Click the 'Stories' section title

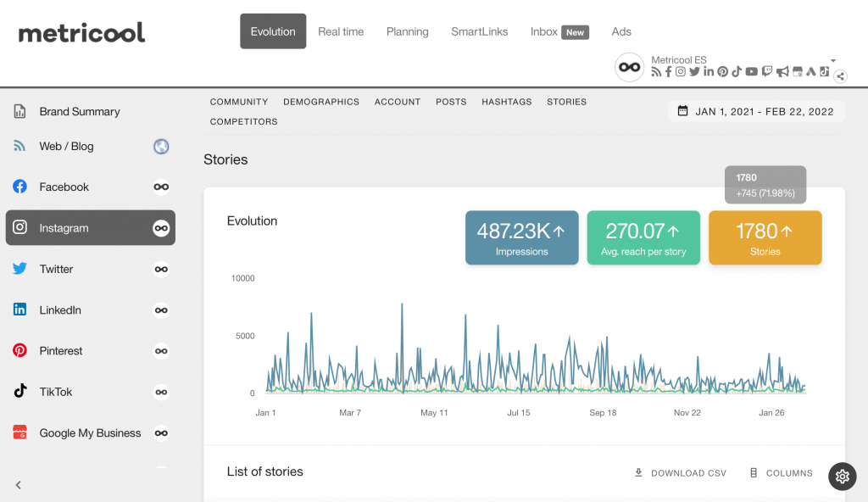[x=225, y=159]
